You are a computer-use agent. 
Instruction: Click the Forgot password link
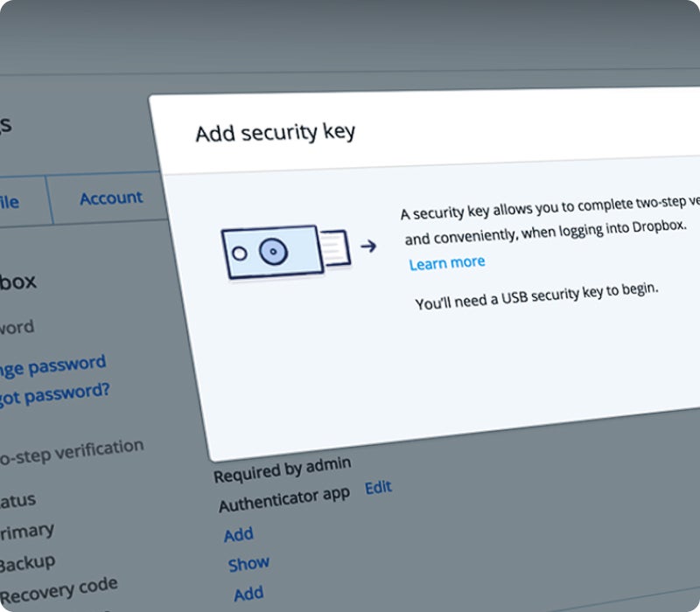click(54, 393)
